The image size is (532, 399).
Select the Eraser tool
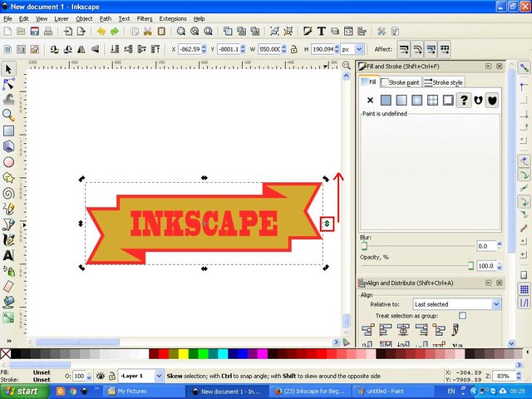click(x=8, y=286)
